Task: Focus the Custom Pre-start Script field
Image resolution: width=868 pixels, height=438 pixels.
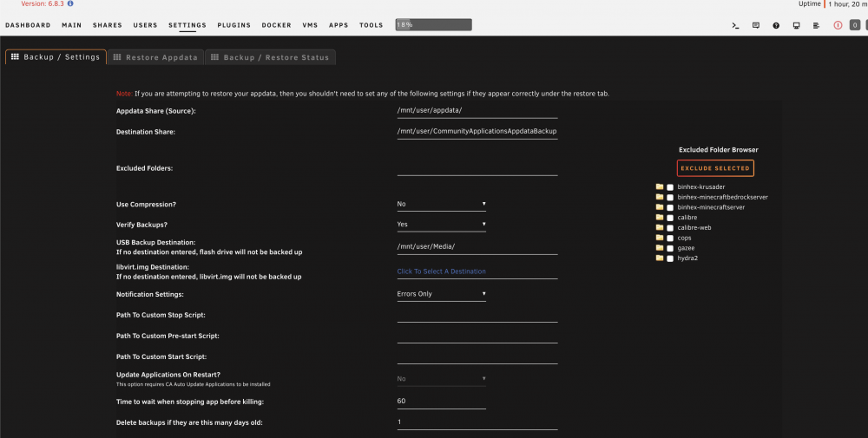Action: [477, 337]
